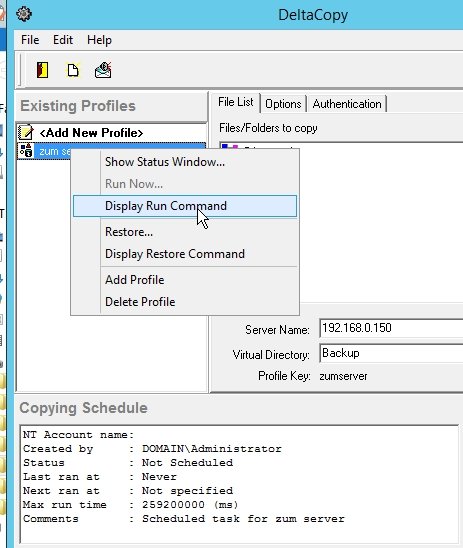Click the Next ran at Not specified line
Viewport: 463px width, 548px height.
[128, 491]
